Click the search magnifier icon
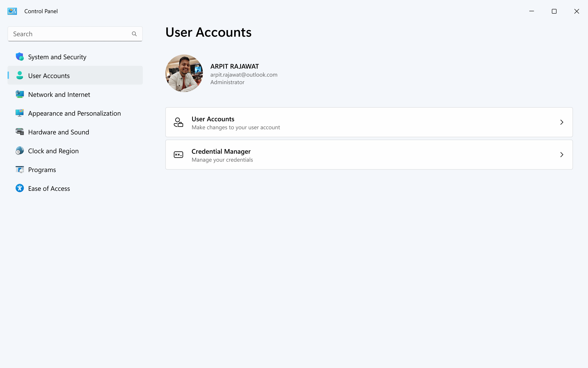The width and height of the screenshot is (588, 368). click(x=134, y=34)
